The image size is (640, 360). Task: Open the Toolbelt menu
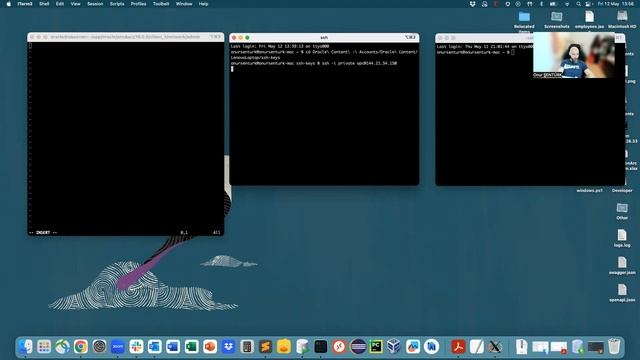pyautogui.click(x=161, y=4)
